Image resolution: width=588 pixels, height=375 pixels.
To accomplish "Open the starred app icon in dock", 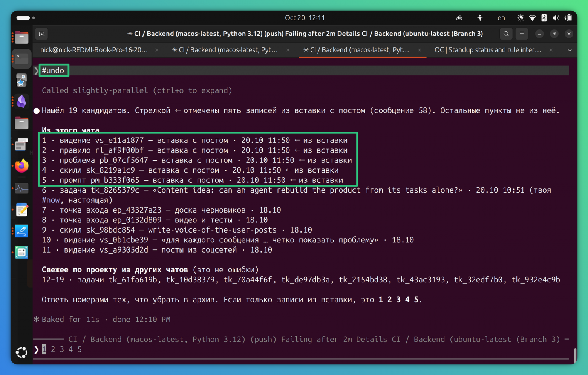I will 21,80.
